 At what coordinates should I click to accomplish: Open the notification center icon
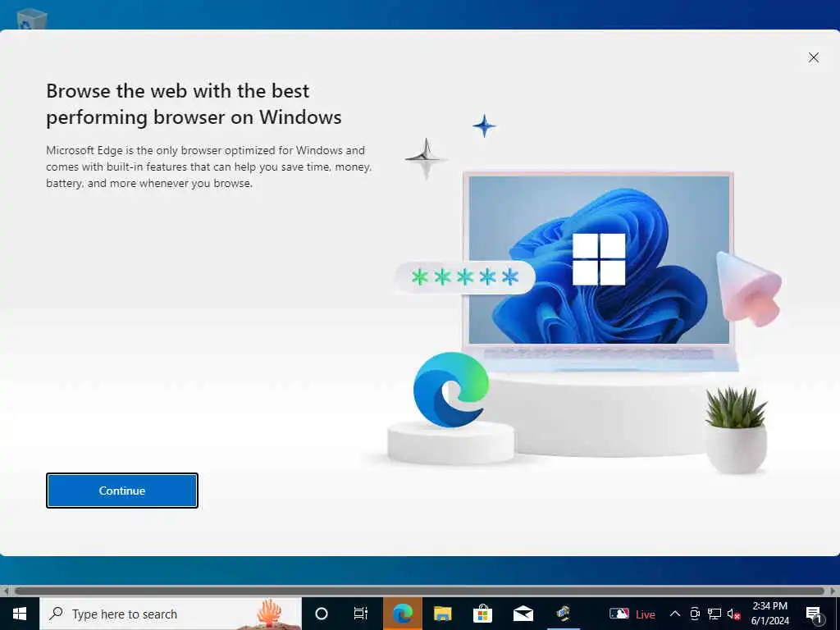coord(814,614)
